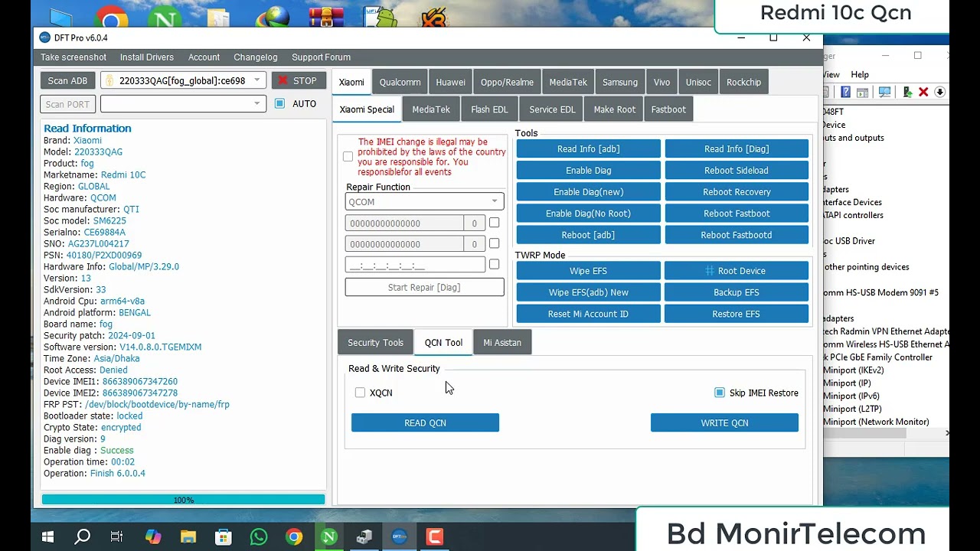Open WhatsApp from the taskbar

coord(259,537)
